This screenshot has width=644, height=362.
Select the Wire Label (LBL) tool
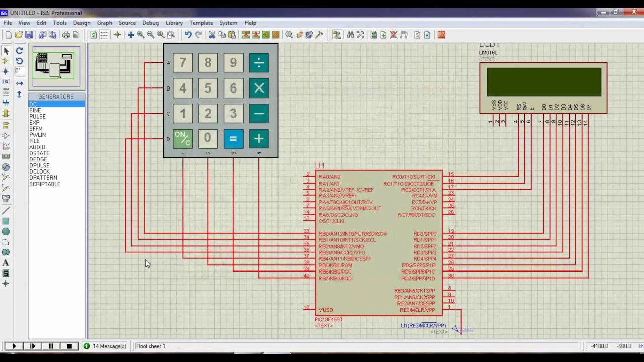pos(6,82)
